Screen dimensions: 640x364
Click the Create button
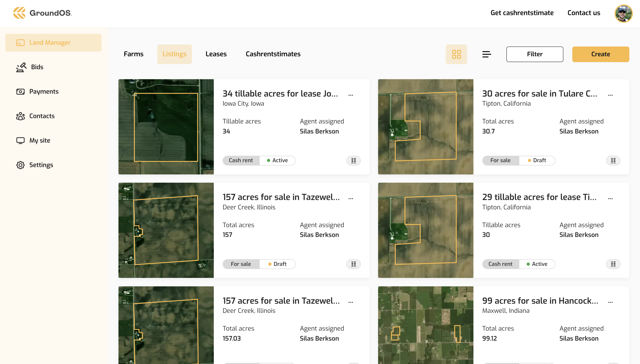coord(600,54)
